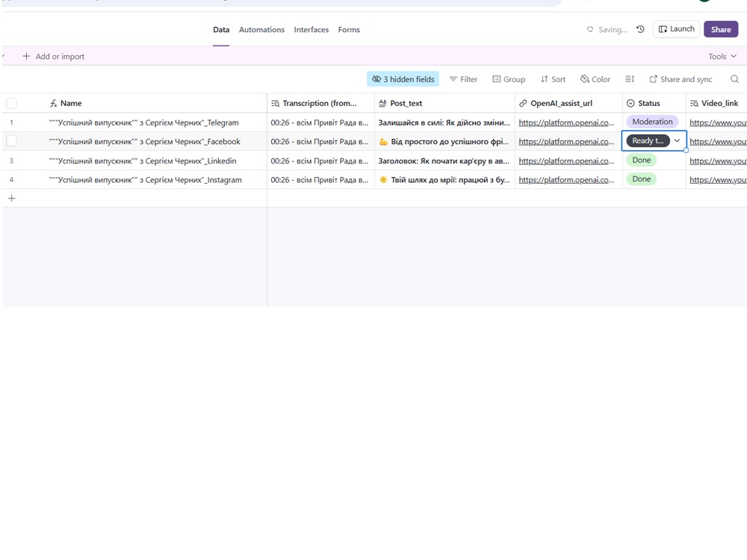Open OpenAI URL link in Linkedin row

[x=566, y=161]
